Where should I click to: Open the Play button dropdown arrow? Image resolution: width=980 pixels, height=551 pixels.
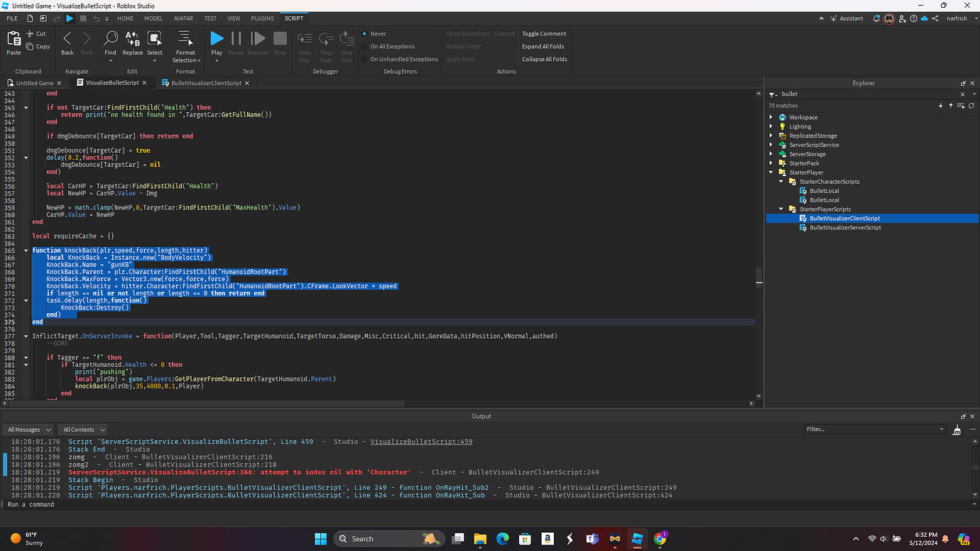coord(217,60)
